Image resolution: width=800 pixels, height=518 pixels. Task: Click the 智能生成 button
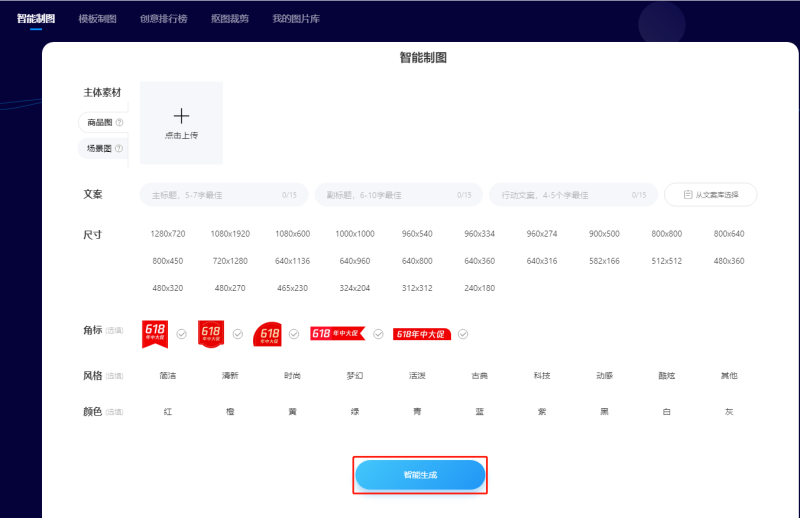pos(420,475)
